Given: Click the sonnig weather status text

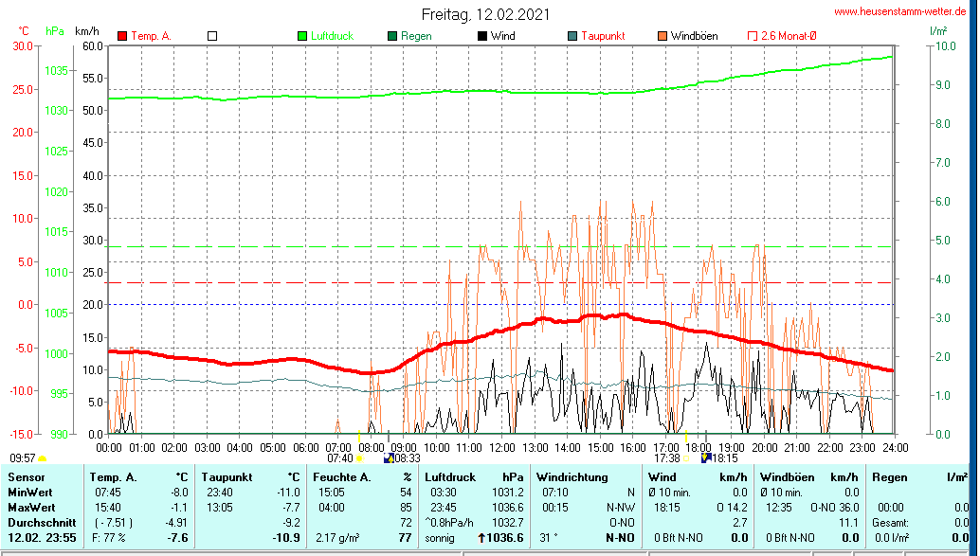Looking at the screenshot, I should click(x=440, y=538).
